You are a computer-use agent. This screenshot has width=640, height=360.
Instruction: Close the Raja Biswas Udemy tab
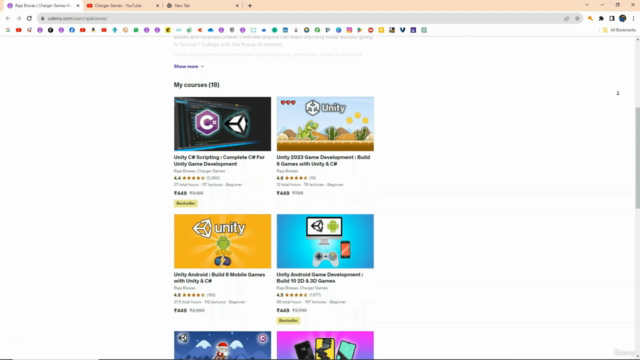point(78,6)
